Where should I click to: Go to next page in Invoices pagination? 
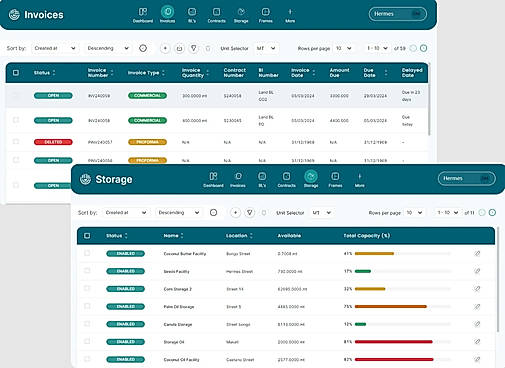point(424,48)
